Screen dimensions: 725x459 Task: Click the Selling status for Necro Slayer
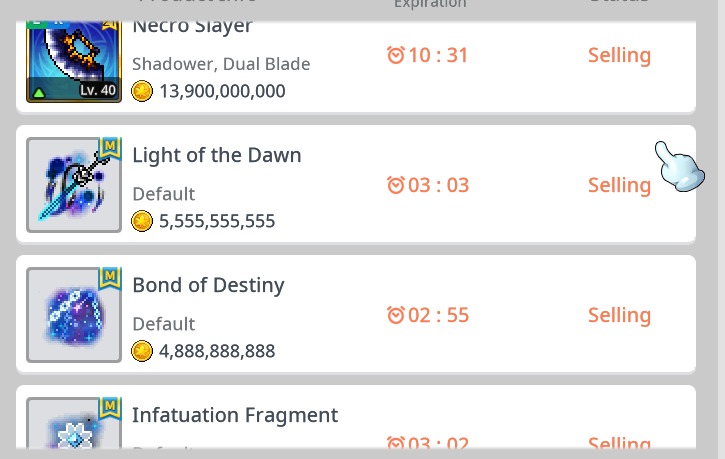tap(619, 55)
